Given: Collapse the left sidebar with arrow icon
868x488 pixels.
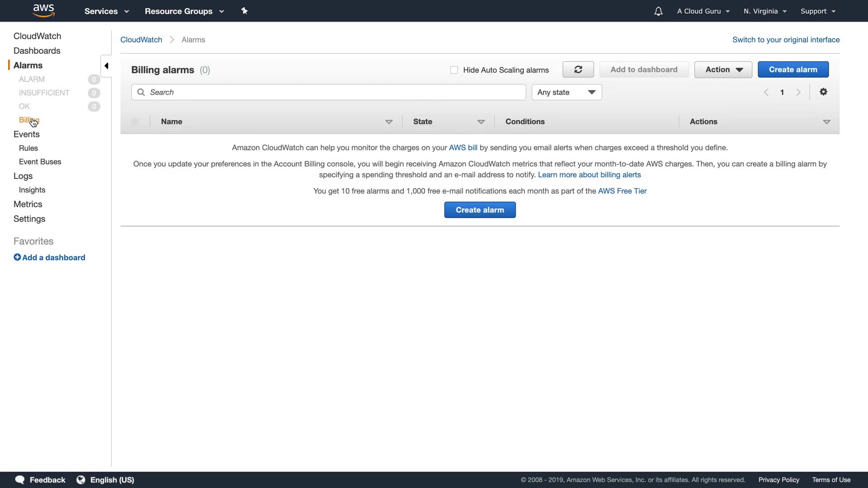Looking at the screenshot, I should pos(106,66).
